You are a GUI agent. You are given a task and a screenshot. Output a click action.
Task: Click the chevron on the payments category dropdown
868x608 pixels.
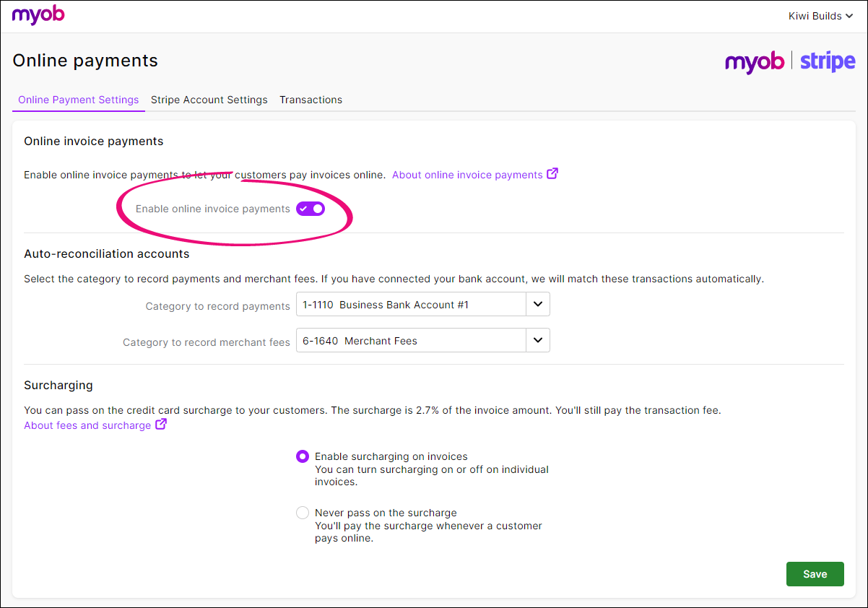pos(538,304)
